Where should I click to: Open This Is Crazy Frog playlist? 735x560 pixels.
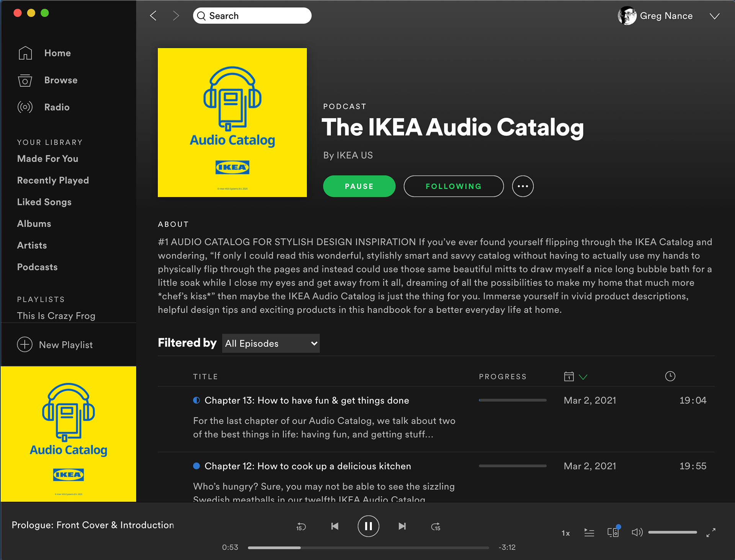click(x=56, y=315)
